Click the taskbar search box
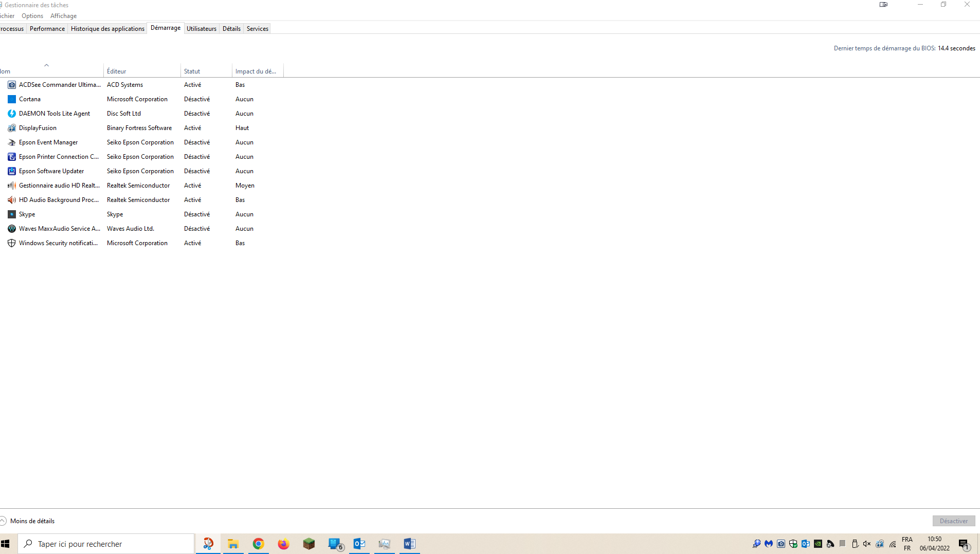The width and height of the screenshot is (980, 554). point(106,544)
